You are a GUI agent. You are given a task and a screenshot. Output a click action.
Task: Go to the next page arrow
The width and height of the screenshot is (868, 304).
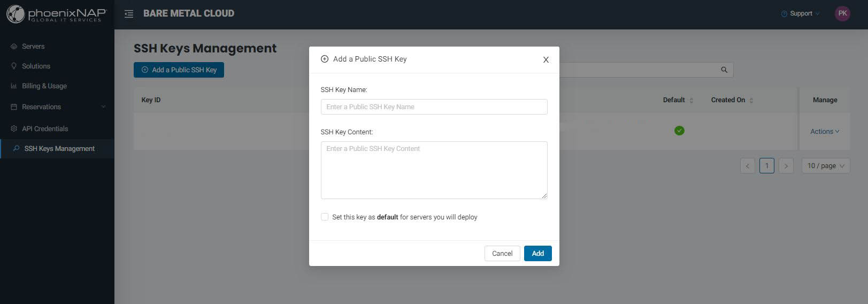click(x=786, y=166)
